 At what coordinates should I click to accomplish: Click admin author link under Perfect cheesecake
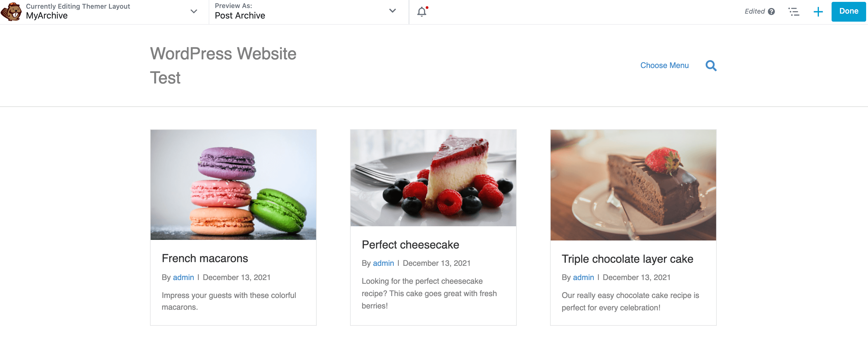click(x=383, y=263)
